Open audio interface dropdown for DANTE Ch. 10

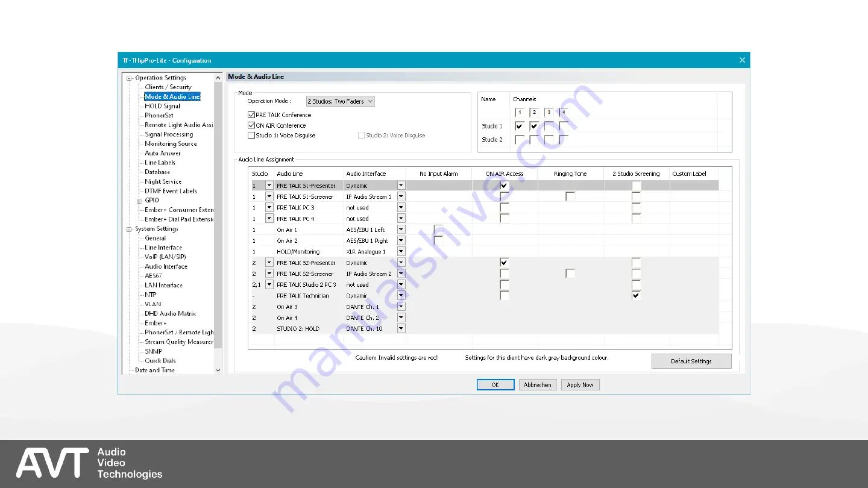tap(401, 328)
